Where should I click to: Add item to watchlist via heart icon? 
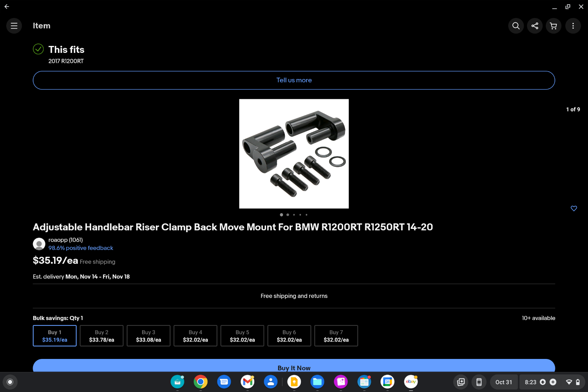click(x=574, y=208)
